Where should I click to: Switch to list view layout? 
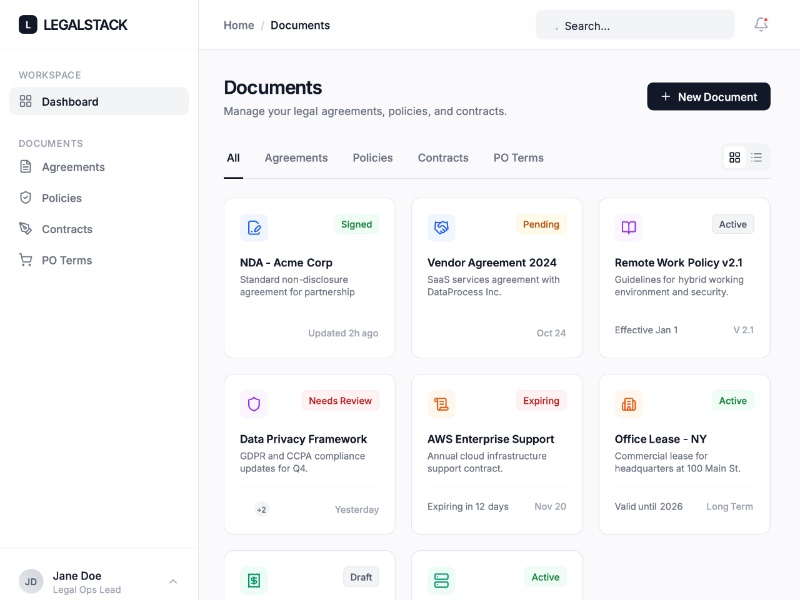[757, 157]
